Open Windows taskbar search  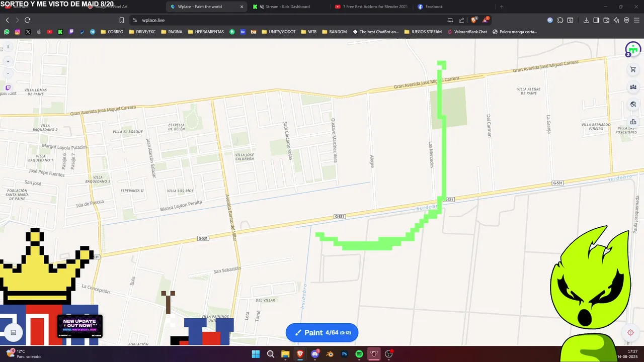[x=270, y=354]
